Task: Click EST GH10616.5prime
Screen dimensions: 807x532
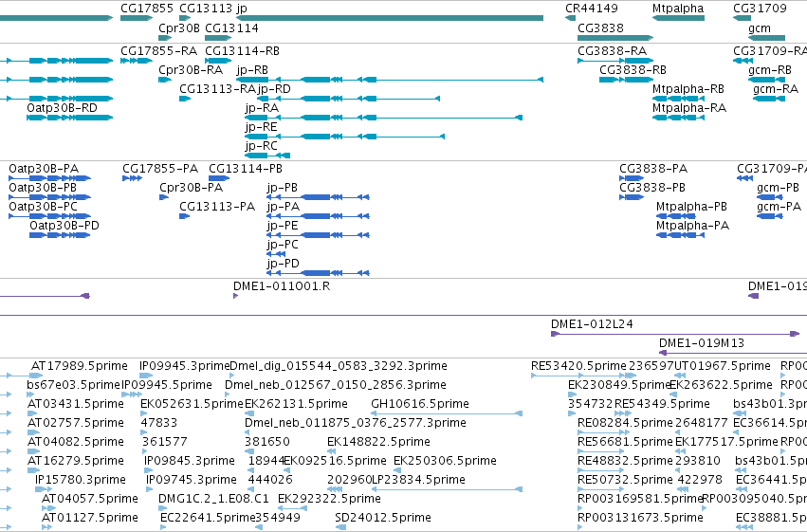Action: [420, 404]
